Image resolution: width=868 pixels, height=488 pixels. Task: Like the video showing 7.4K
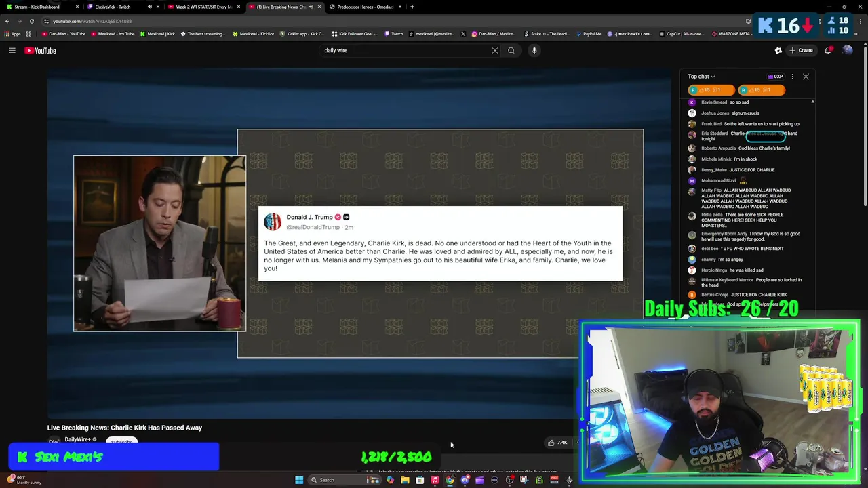pos(557,443)
